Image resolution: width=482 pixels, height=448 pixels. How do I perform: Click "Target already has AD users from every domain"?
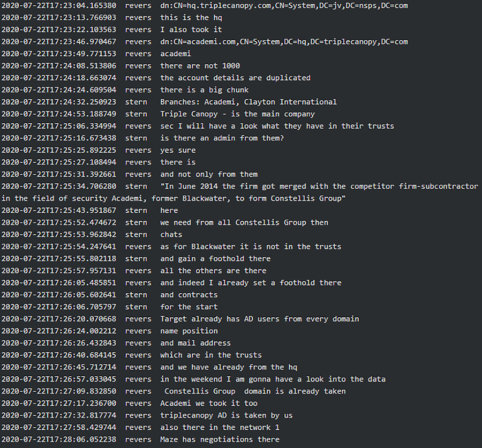click(x=259, y=319)
